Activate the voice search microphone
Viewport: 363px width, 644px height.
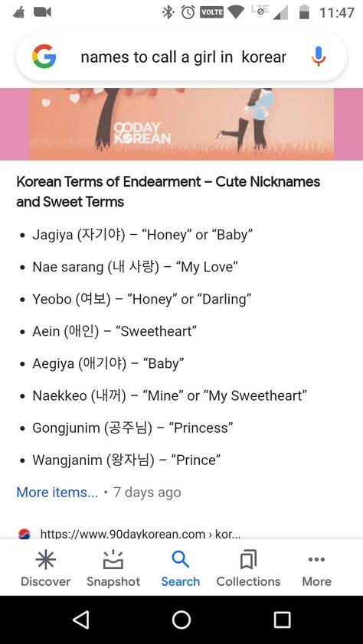click(318, 57)
